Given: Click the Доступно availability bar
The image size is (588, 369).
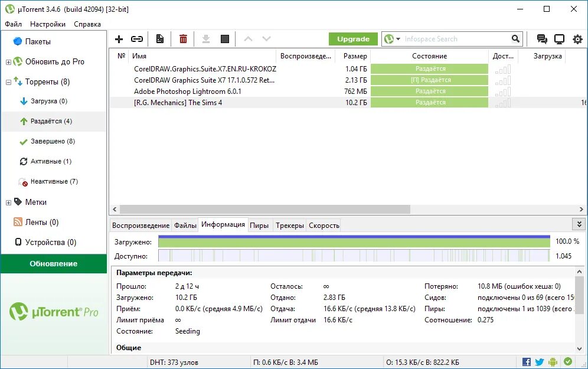Looking at the screenshot, I should tap(354, 256).
